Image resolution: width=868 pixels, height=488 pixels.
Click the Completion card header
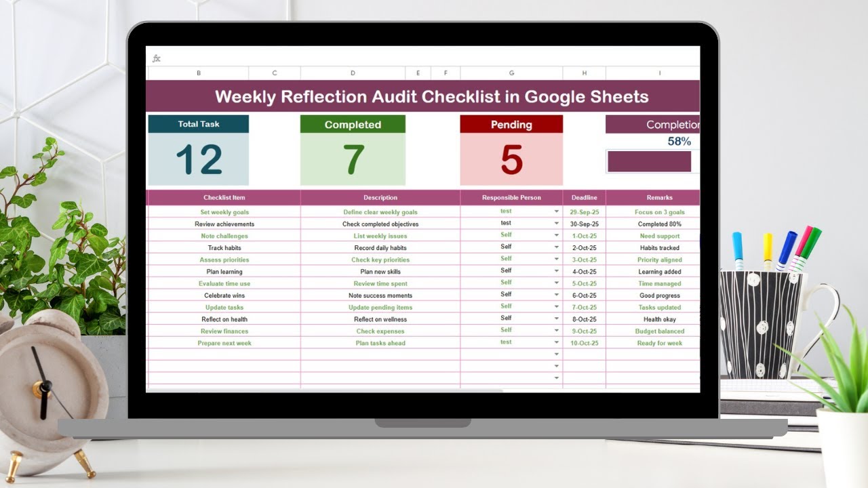click(x=652, y=124)
